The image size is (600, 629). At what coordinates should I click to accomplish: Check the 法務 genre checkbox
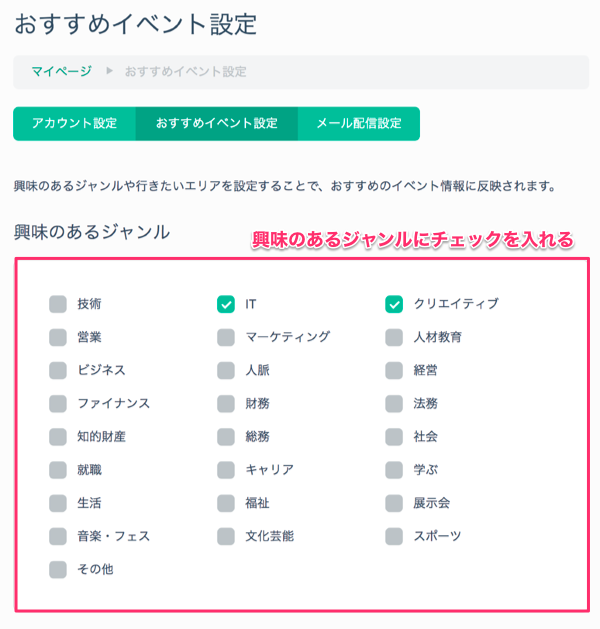394,403
